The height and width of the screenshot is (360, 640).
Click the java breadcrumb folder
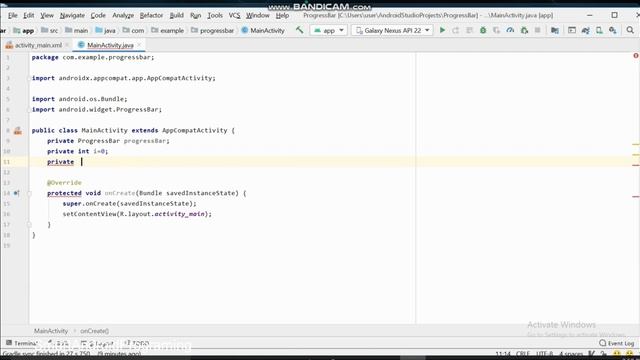[106, 30]
